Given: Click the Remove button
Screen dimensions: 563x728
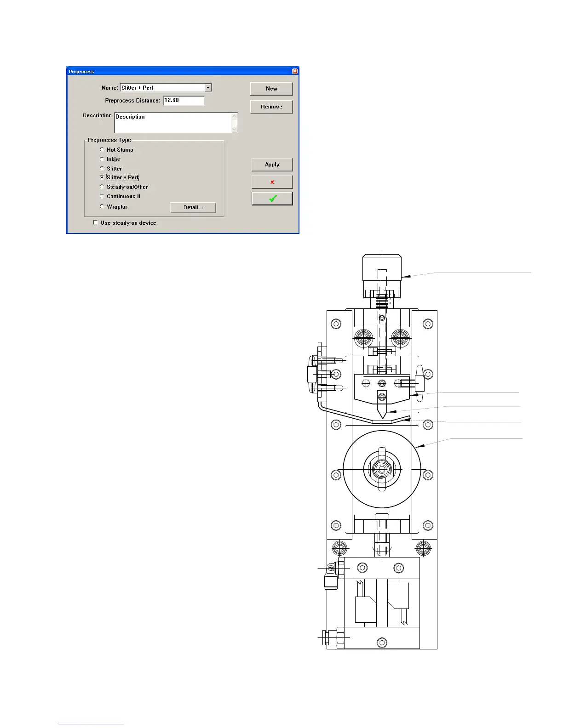Looking at the screenshot, I should tap(271, 107).
